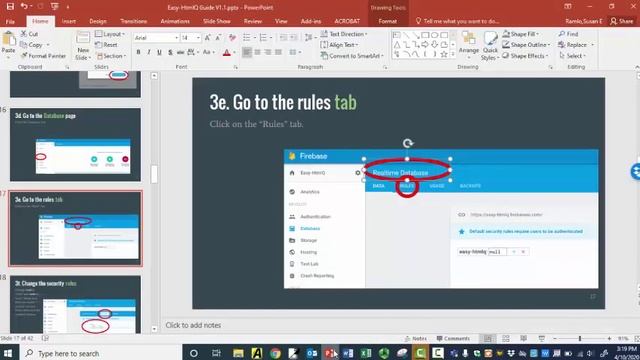Click the Bullets list icon

(247, 38)
